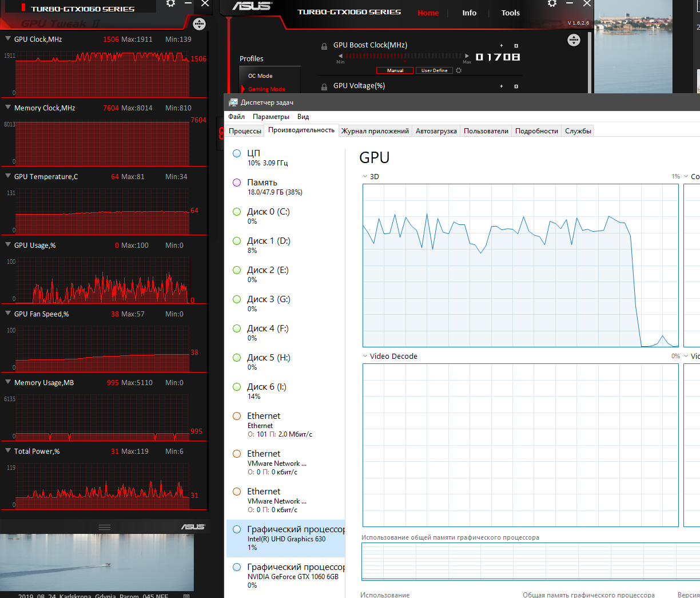Select Диск 4 (F:) in the sidebar
Viewport: 700px width, 598px height.
pyautogui.click(x=286, y=333)
